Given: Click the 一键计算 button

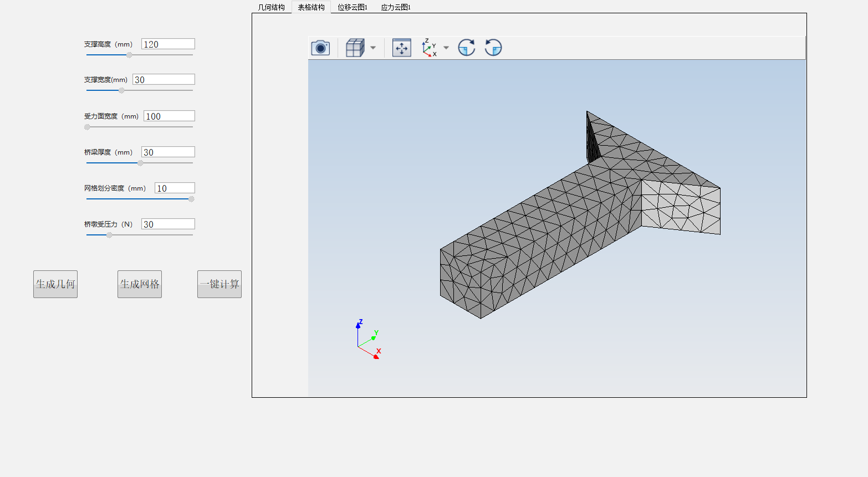Looking at the screenshot, I should point(219,284).
